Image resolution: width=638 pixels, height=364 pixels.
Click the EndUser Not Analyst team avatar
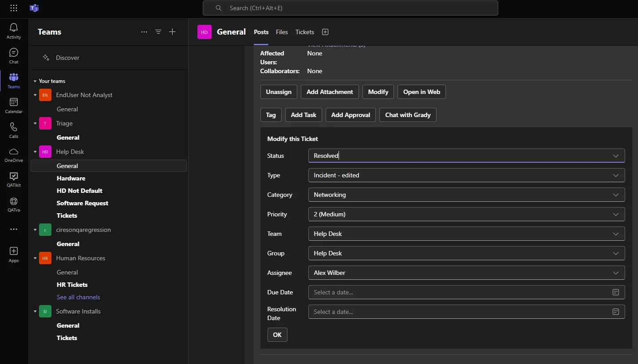[45, 95]
